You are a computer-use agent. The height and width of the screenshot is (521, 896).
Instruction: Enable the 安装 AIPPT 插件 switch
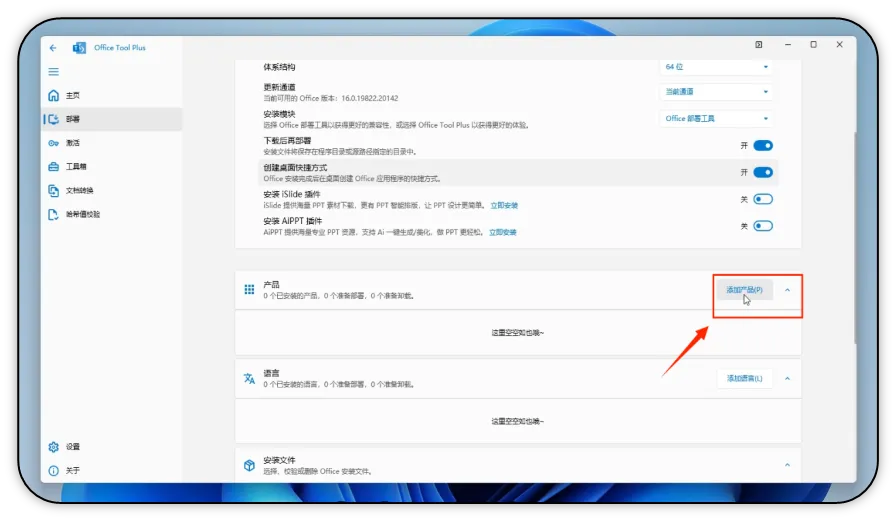pos(763,226)
